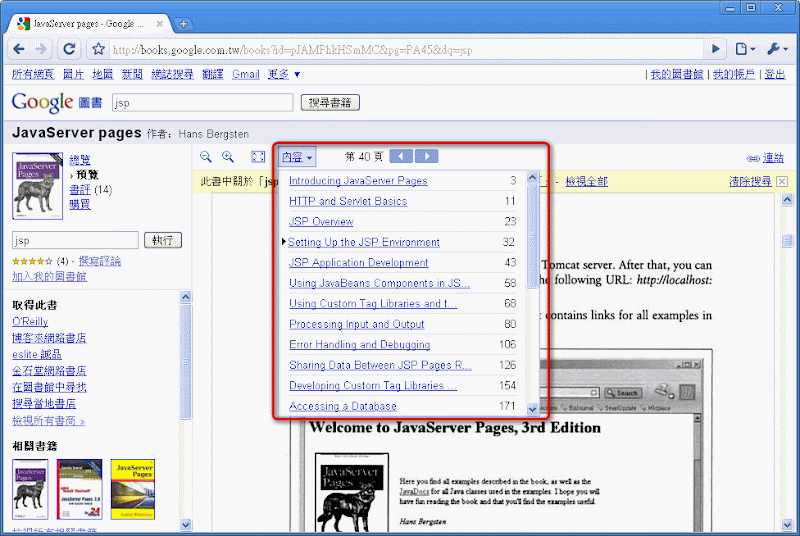Open chapter JSP Overview

coord(321,221)
